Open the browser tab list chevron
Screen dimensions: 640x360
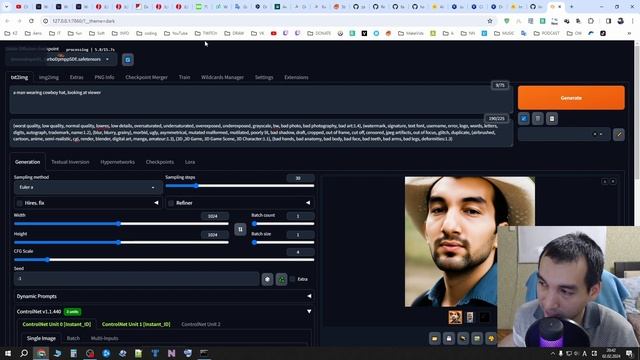coord(6,7)
